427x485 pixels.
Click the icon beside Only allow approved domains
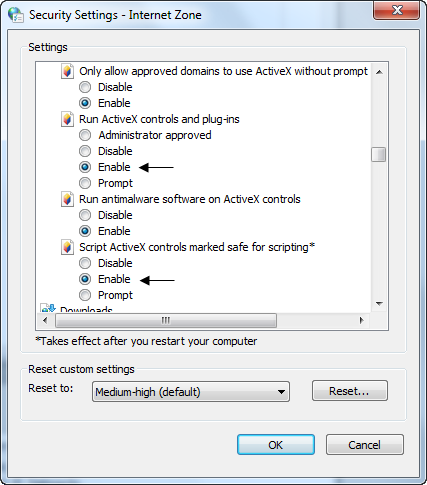coord(67,71)
